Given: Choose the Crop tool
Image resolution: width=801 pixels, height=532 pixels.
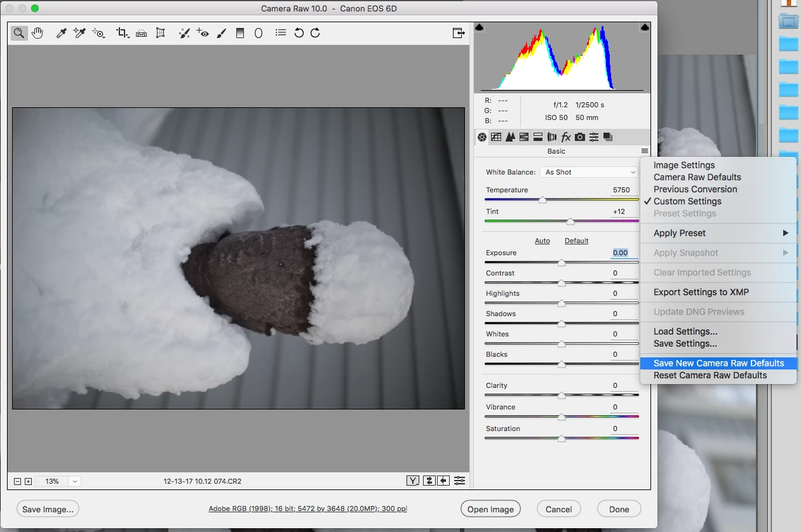Looking at the screenshot, I should [122, 33].
